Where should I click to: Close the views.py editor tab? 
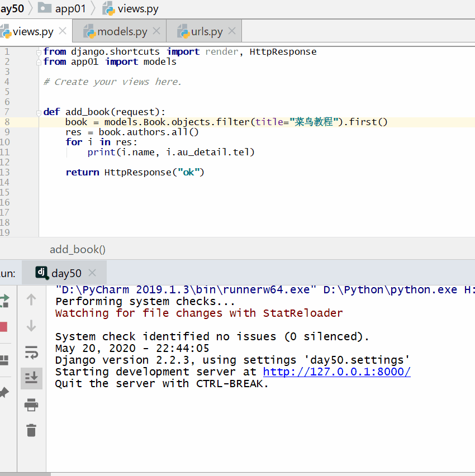pyautogui.click(x=63, y=31)
